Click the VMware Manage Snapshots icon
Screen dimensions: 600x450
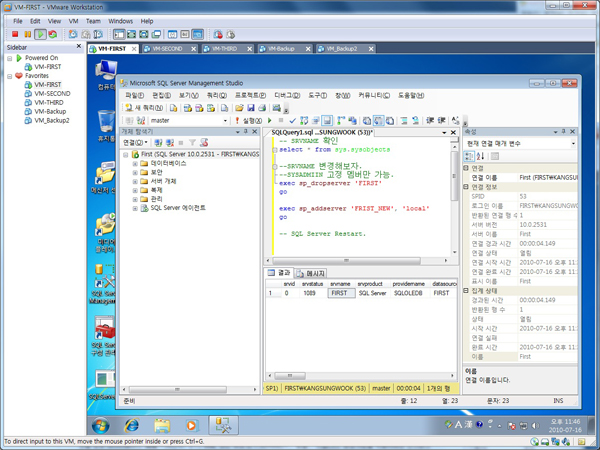tap(98, 34)
